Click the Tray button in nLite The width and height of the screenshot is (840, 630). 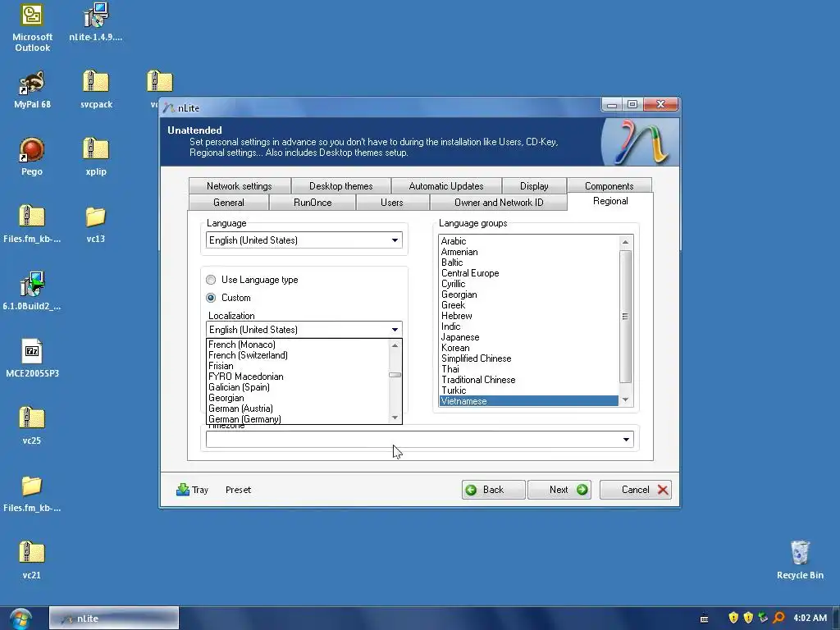(192, 490)
